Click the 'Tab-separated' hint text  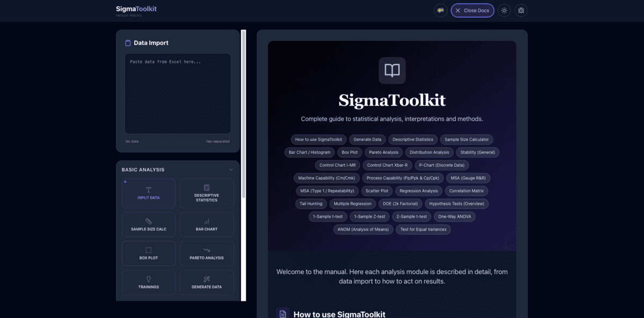click(x=217, y=142)
